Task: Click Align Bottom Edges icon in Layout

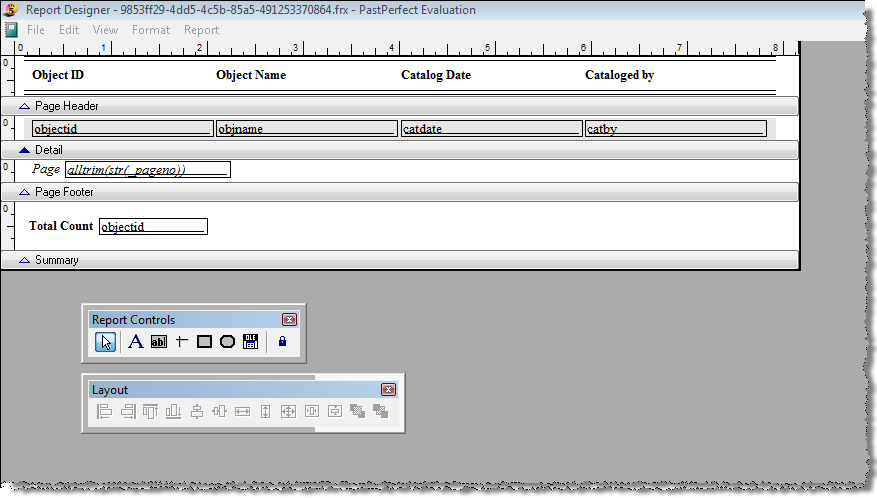Action: (173, 412)
